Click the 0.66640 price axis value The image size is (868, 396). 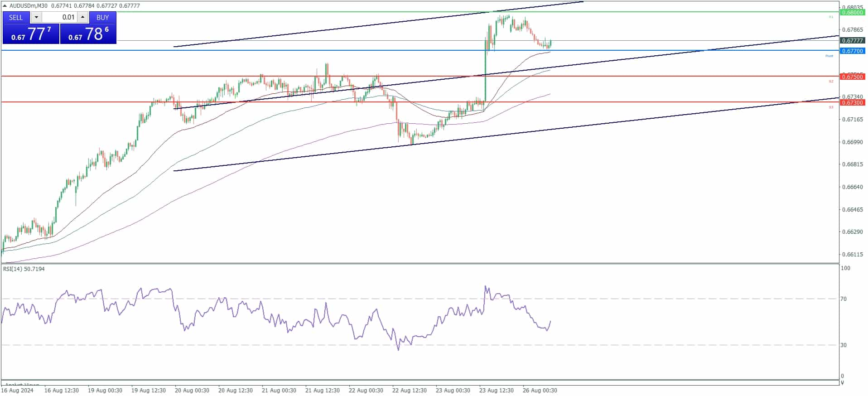[x=852, y=187]
